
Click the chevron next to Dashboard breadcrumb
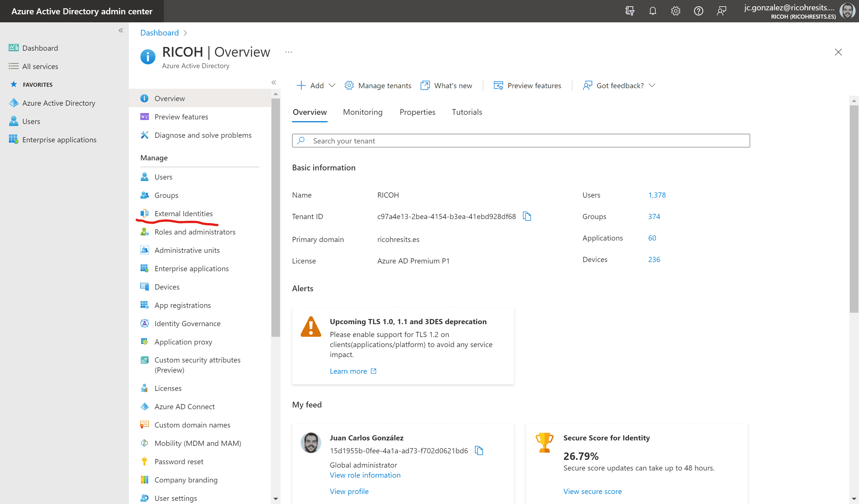[x=185, y=33]
